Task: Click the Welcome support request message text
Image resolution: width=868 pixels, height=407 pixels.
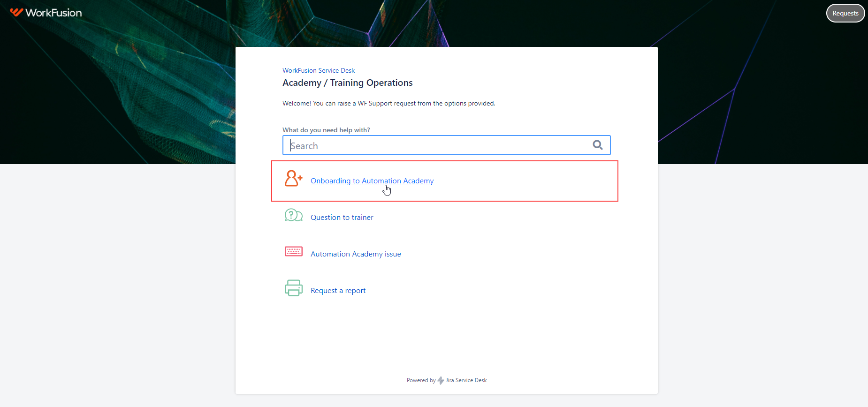Action: (389, 103)
